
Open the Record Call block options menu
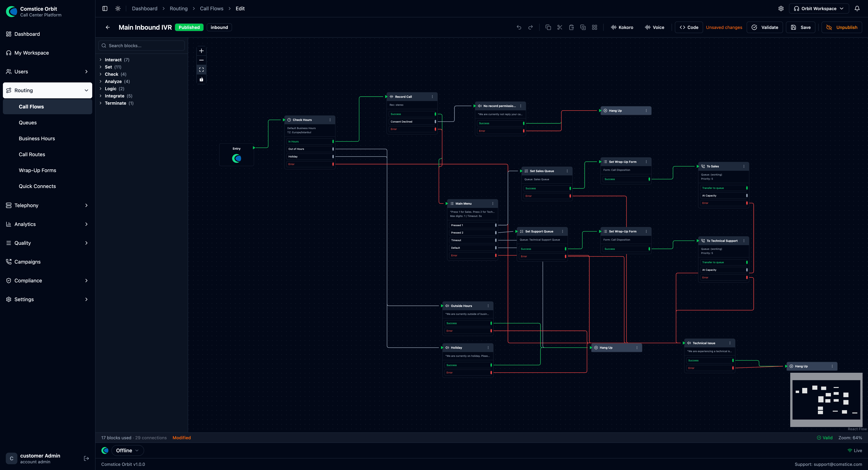pos(432,97)
